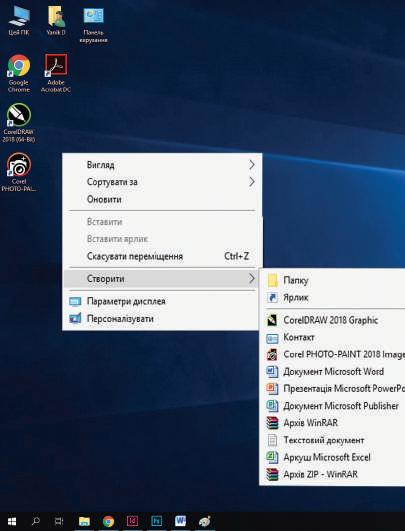Choose Оновити in the context menu

pos(162,199)
